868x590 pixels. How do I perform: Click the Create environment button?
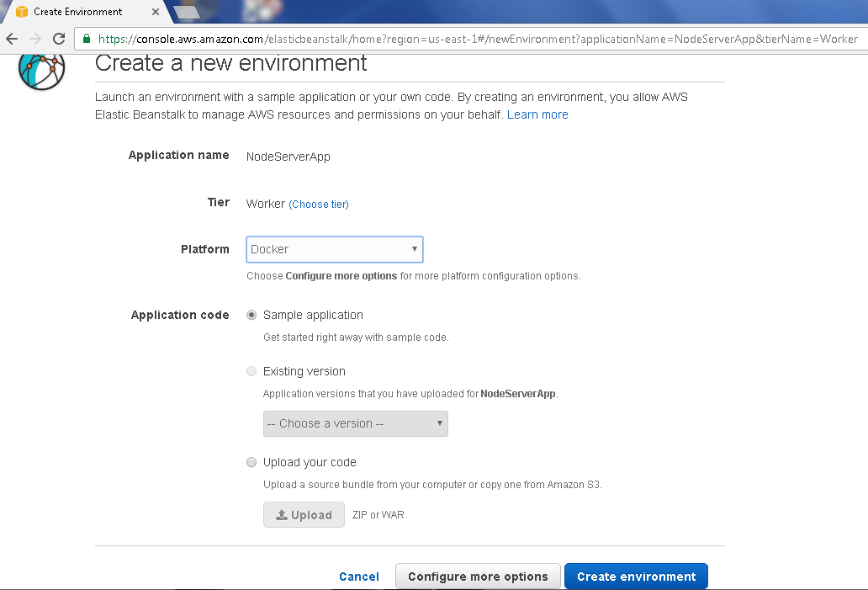[x=636, y=577]
